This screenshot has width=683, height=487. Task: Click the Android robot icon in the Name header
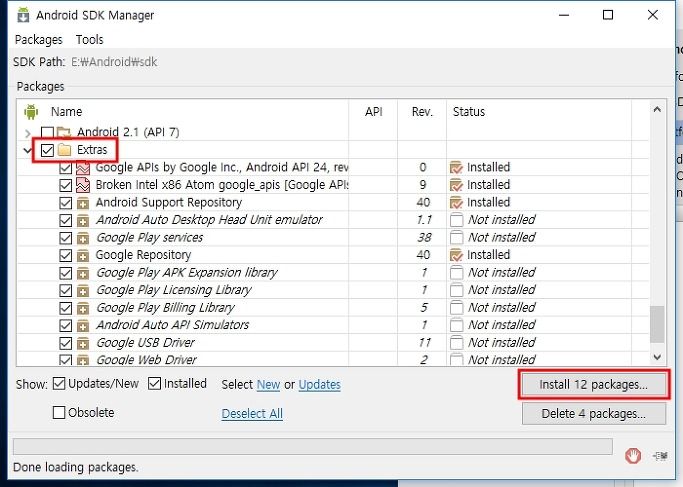tap(31, 112)
